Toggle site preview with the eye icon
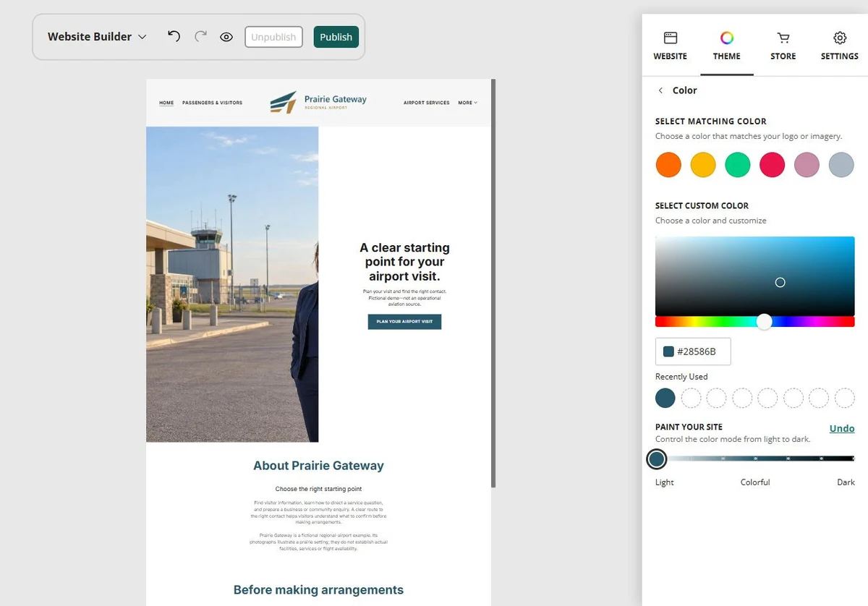 (x=226, y=37)
